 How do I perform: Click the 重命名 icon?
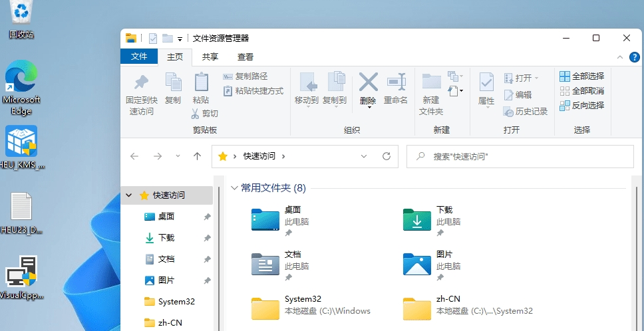pos(397,82)
